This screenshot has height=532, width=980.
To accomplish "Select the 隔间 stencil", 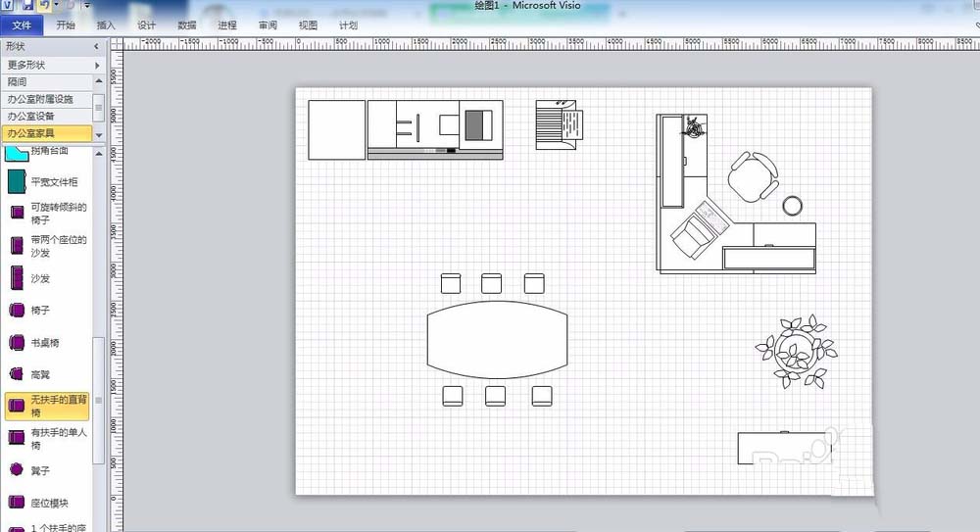I will (47, 82).
